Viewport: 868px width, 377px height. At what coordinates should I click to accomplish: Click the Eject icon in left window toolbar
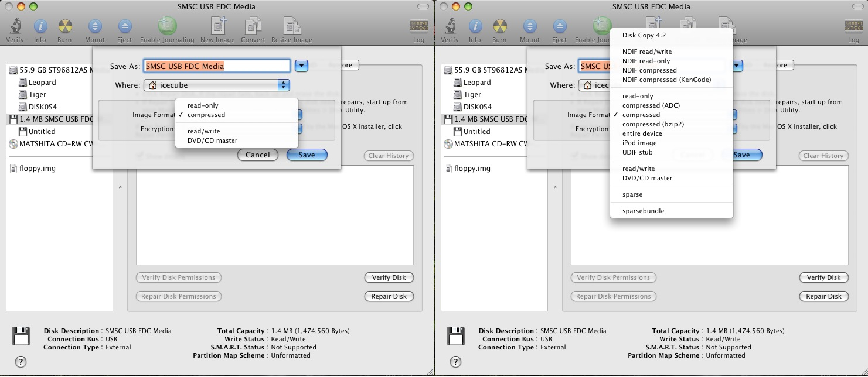(x=124, y=26)
